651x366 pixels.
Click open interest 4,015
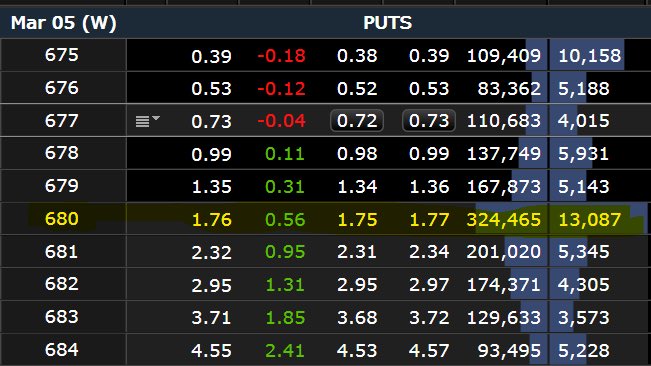coord(584,121)
